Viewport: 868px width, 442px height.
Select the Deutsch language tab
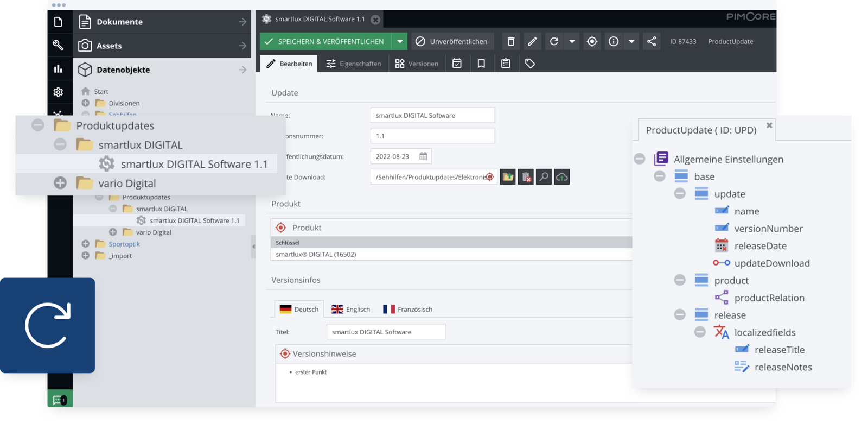299,309
